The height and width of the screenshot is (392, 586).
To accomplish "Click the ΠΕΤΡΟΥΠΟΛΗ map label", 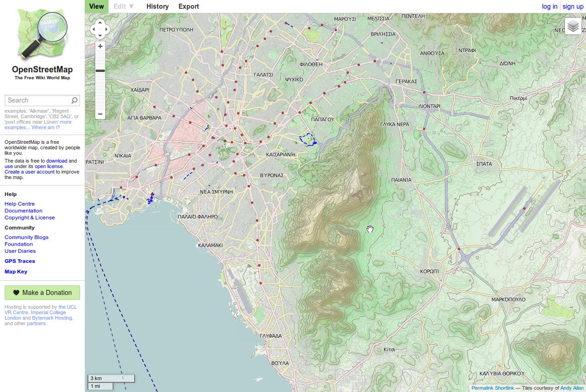I will pos(176,29).
